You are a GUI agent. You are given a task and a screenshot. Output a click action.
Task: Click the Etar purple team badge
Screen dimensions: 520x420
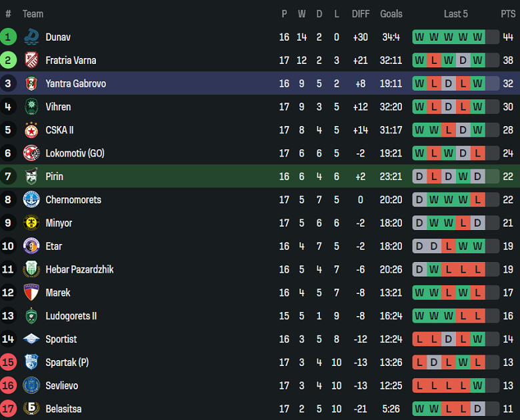click(31, 246)
